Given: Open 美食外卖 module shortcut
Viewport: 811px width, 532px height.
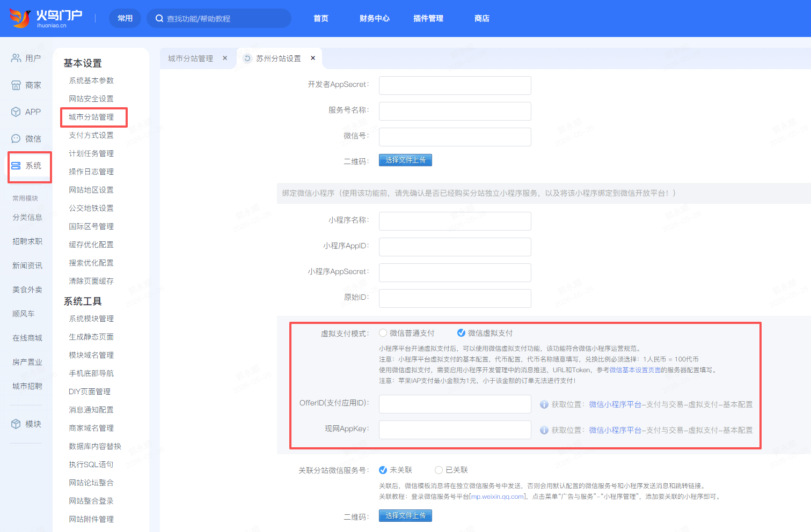Looking at the screenshot, I should click(27, 290).
